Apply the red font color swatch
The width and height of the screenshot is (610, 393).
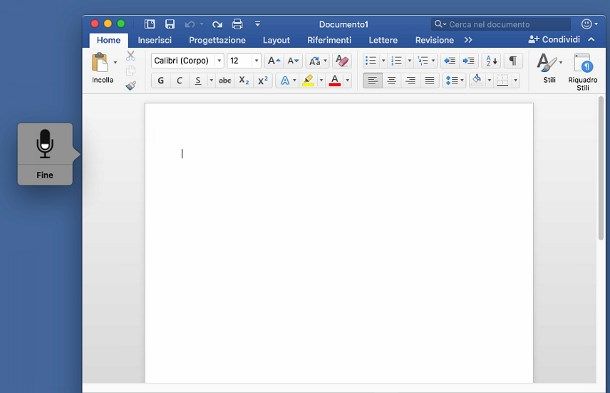[335, 81]
